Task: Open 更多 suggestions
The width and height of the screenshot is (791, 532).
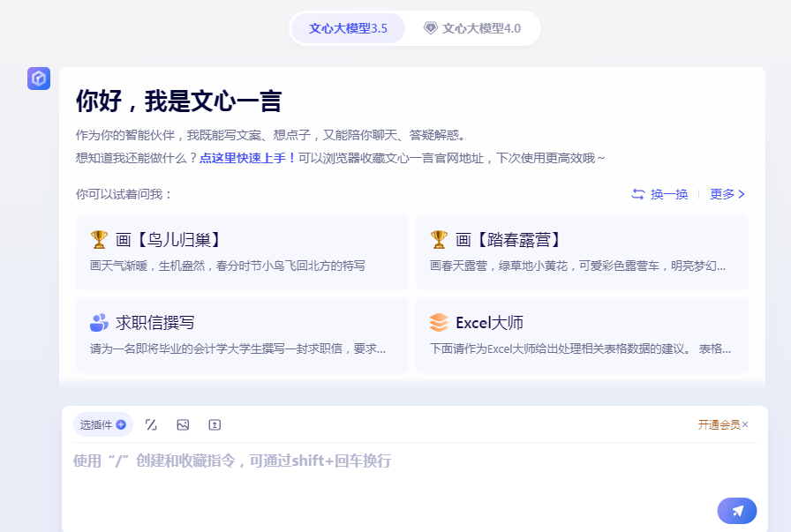Action: (x=727, y=194)
